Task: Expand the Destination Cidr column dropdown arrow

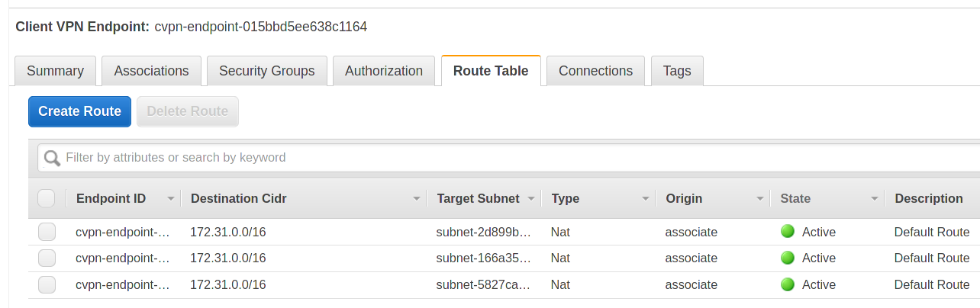Action: pyautogui.click(x=417, y=199)
